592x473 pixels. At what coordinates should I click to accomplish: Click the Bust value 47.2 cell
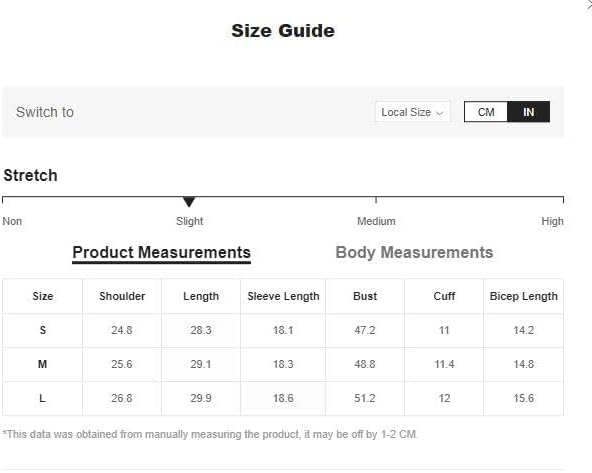pyautogui.click(x=365, y=330)
